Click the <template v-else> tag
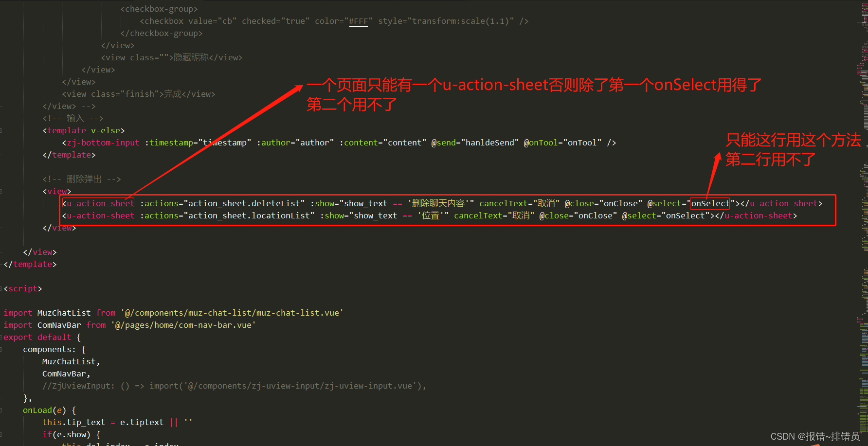This screenshot has width=868, height=446. coord(83,130)
